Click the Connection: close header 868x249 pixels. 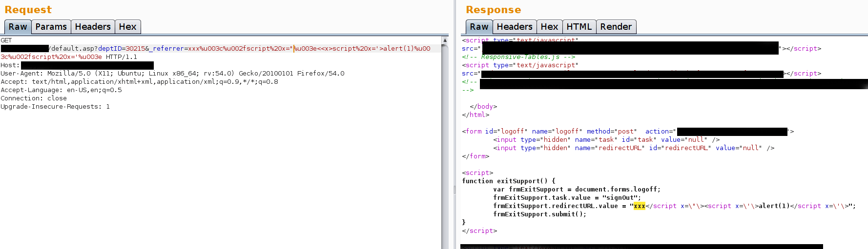pyautogui.click(x=34, y=98)
